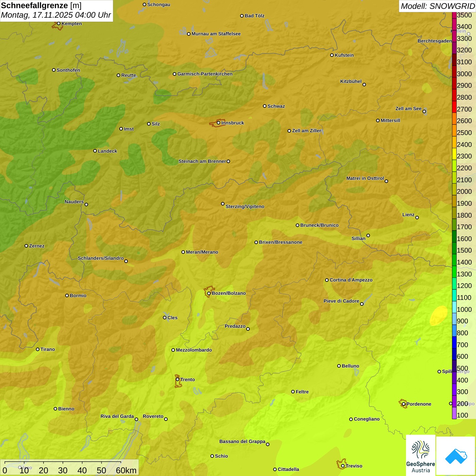
Task: Select the Silz map label
Action: coord(156,124)
